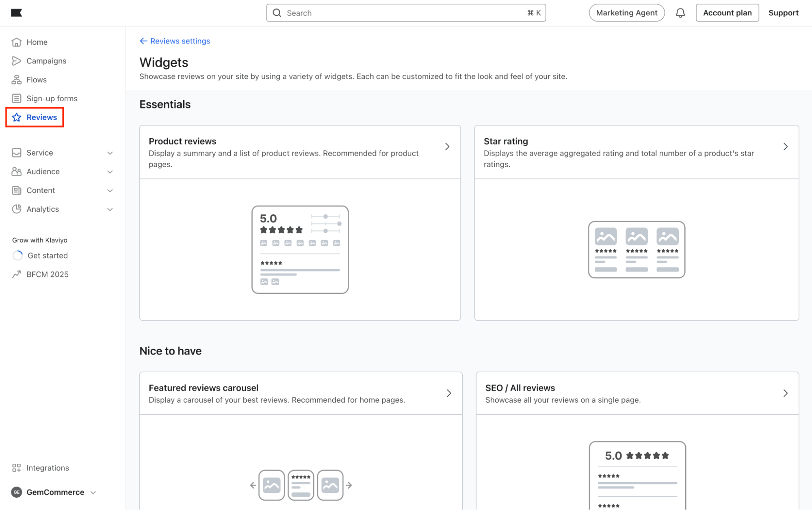Click the Flows sidebar icon
This screenshot has width=812, height=510.
coord(16,80)
